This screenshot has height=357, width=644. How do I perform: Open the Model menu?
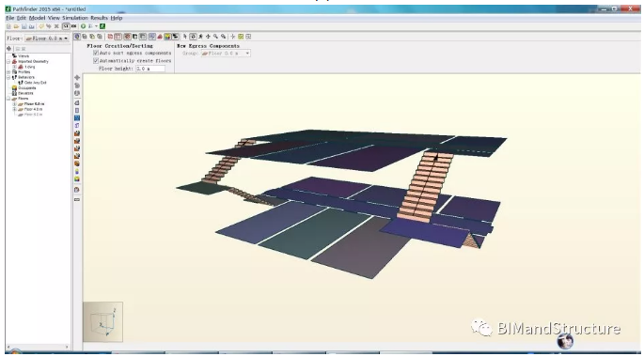(37, 18)
